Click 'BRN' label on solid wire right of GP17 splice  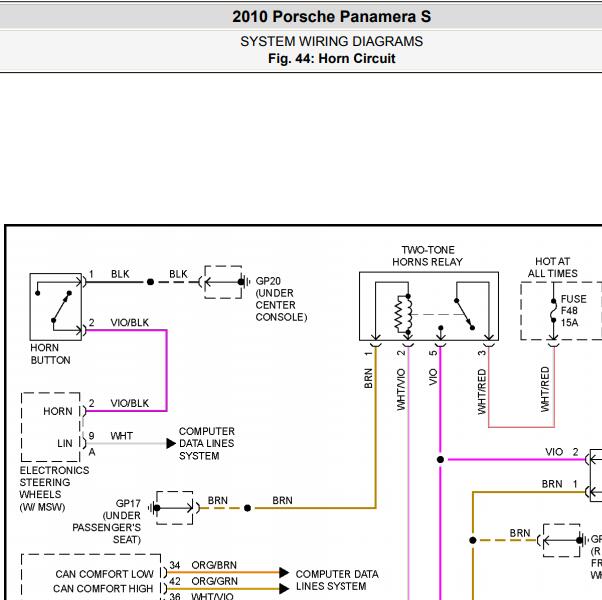point(282,501)
